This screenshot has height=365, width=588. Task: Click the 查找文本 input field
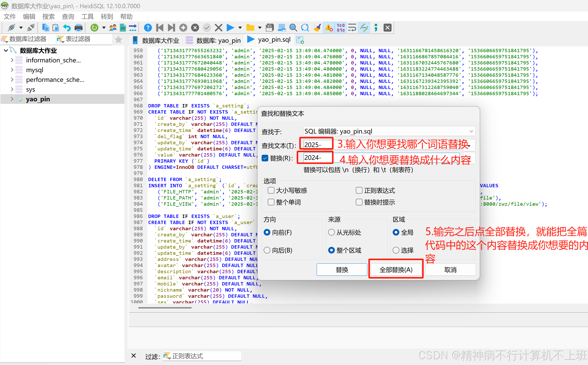pyautogui.click(x=317, y=145)
